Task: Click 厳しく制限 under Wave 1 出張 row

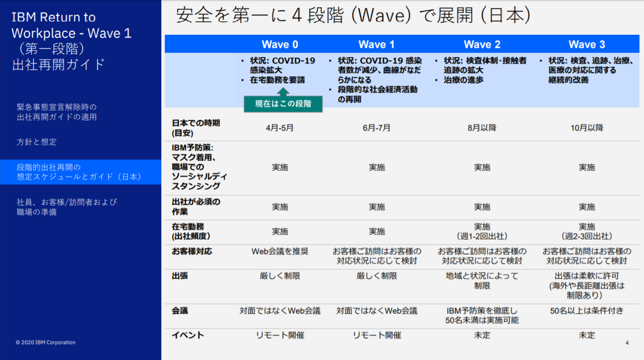Action: coord(376,276)
